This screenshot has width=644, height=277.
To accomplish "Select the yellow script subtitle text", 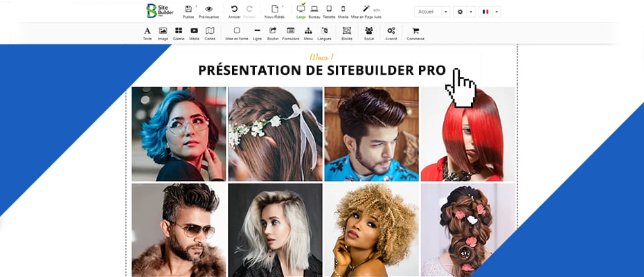I will click(321, 57).
